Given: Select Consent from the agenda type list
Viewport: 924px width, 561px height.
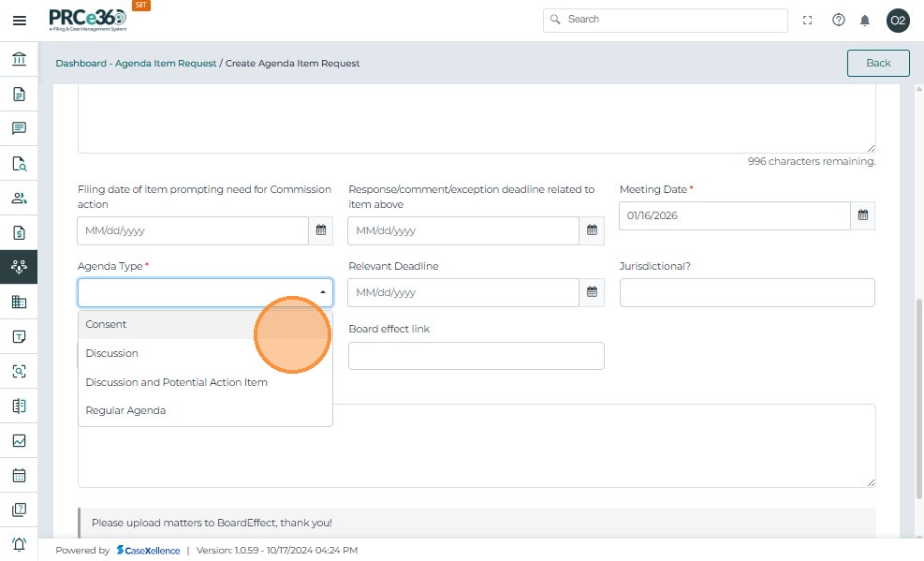Looking at the screenshot, I should tap(107, 324).
